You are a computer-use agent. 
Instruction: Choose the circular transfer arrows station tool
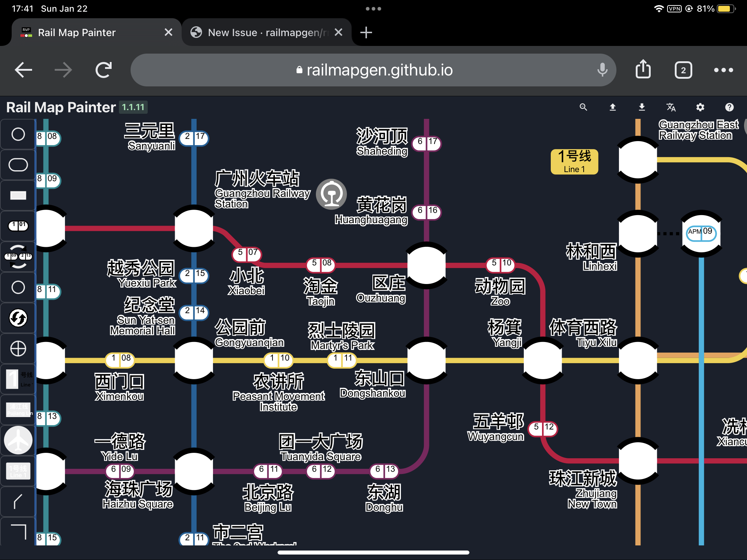(x=18, y=318)
